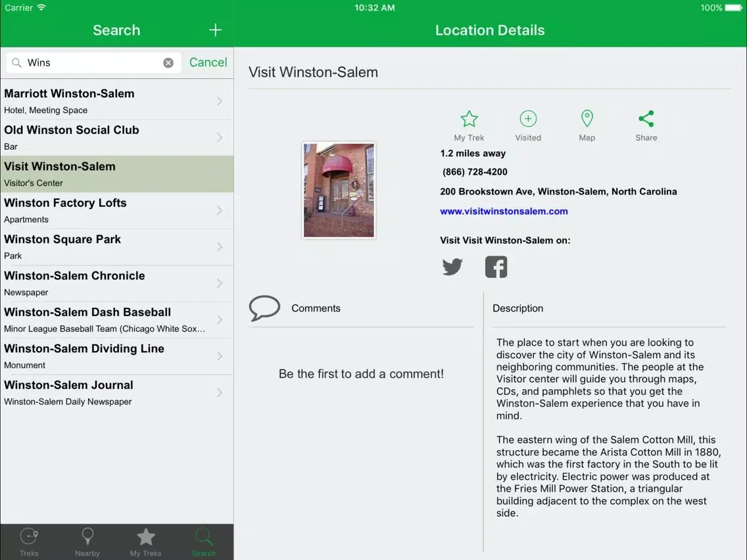Select Winston-Salem Chronicle result
Screen dimensions: 747x560
click(x=117, y=283)
